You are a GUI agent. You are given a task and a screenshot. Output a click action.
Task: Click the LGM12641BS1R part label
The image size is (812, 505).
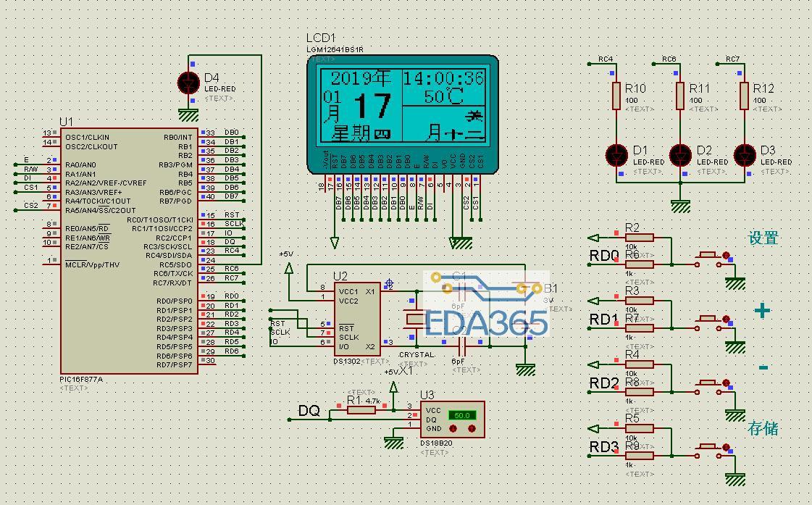[335, 50]
